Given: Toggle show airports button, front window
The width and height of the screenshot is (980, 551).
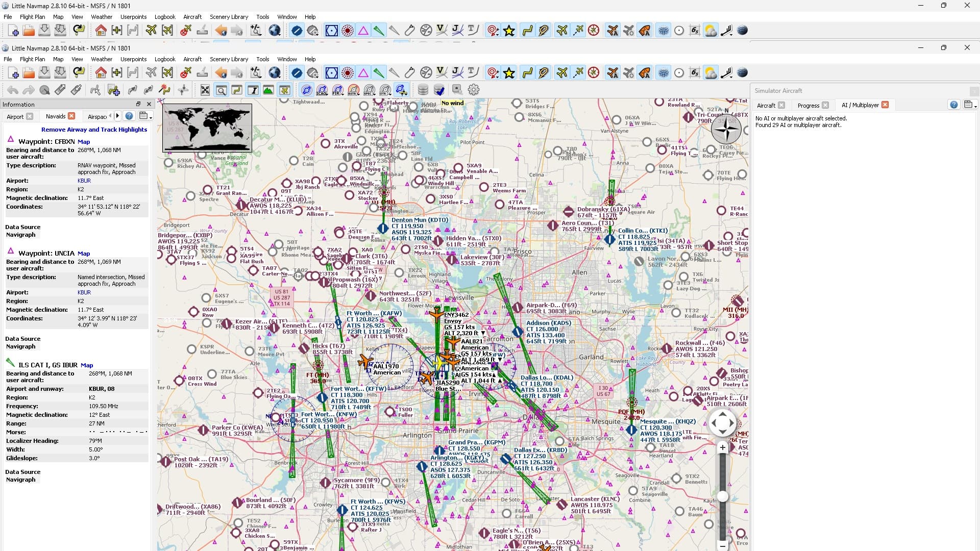Looking at the screenshot, I should (297, 73).
